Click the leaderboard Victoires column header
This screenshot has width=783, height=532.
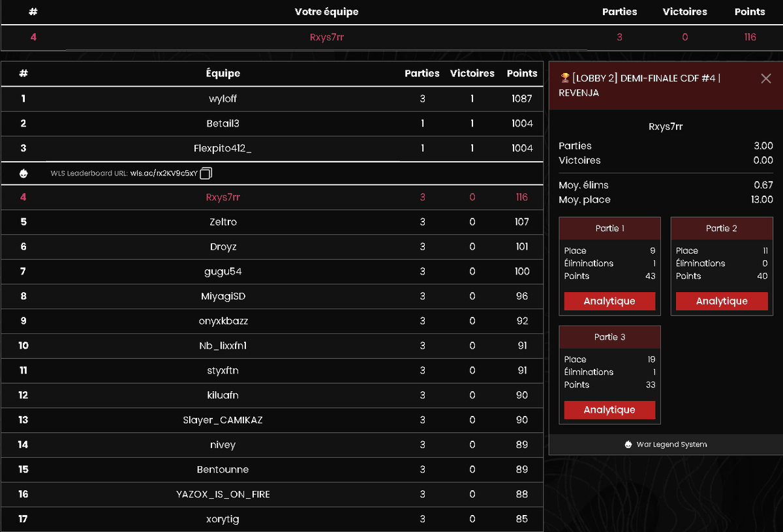(472, 74)
